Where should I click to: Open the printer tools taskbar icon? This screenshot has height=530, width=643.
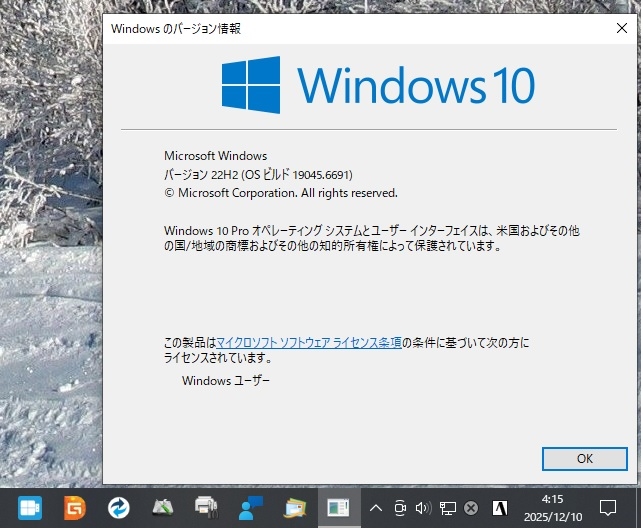coord(206,507)
